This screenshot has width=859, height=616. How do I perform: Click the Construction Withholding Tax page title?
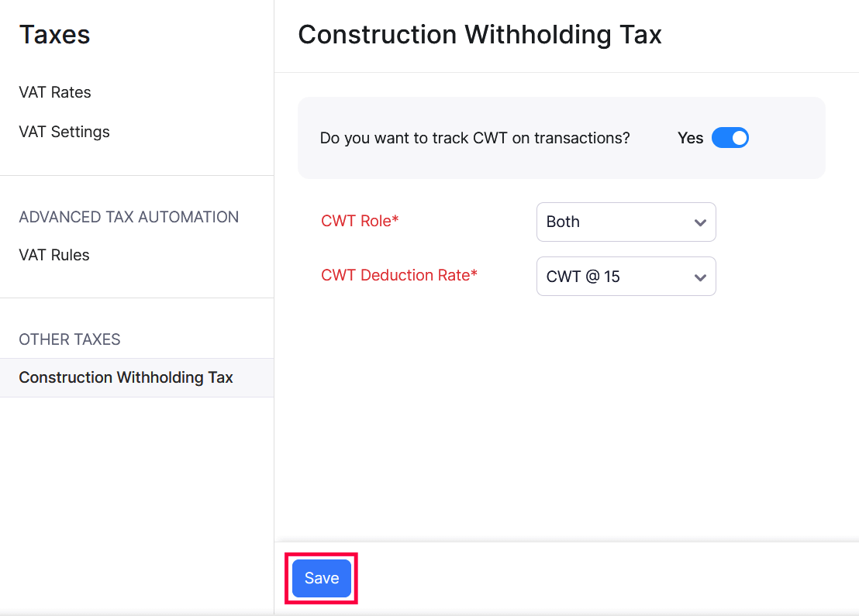(x=480, y=34)
